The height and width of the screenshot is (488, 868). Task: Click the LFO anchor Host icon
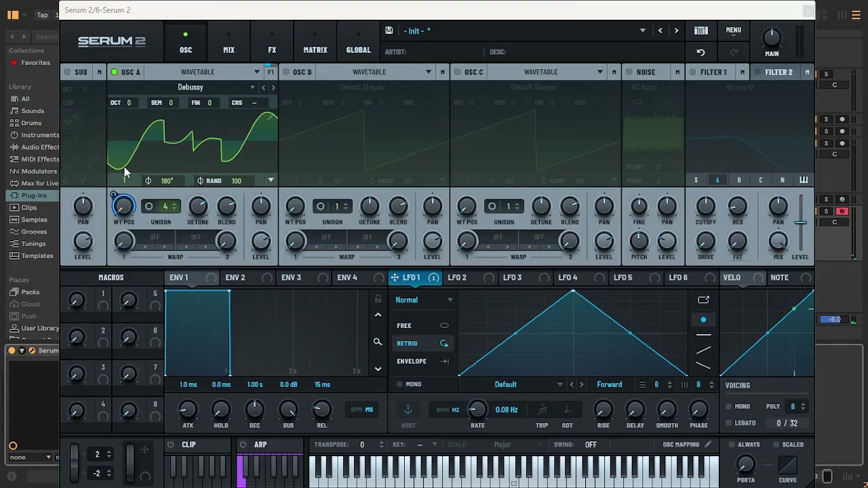408,409
